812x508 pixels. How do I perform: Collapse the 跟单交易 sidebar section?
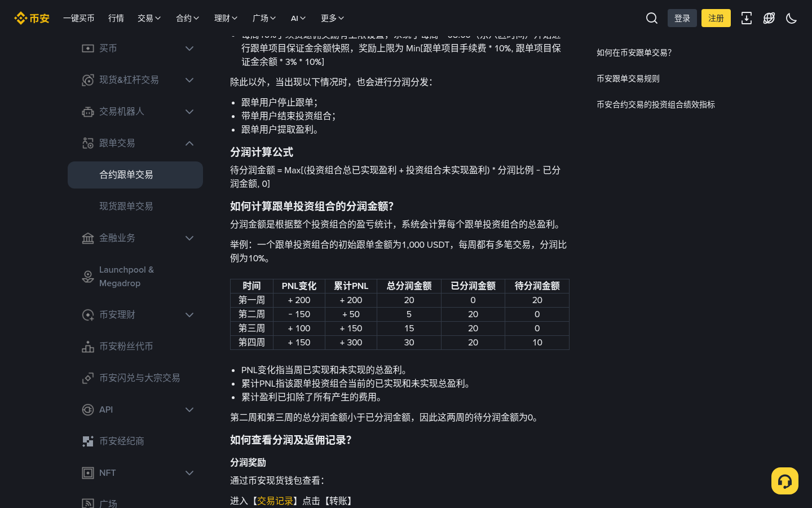tap(189, 143)
